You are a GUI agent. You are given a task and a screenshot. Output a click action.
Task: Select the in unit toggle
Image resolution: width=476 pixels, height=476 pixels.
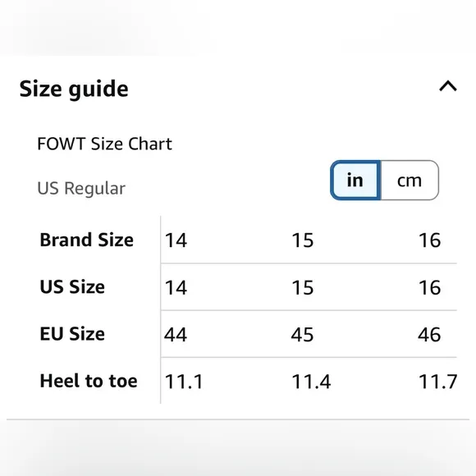coord(355,181)
